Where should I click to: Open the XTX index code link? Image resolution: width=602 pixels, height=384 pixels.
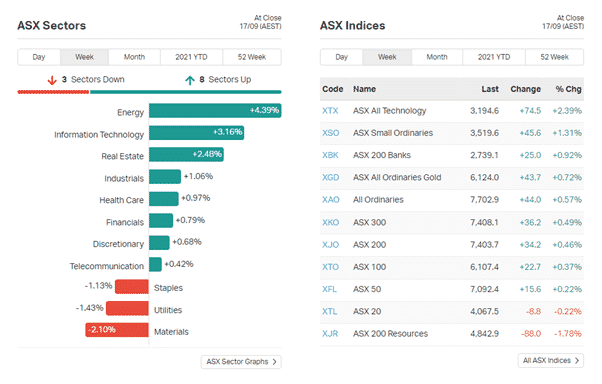click(x=330, y=111)
